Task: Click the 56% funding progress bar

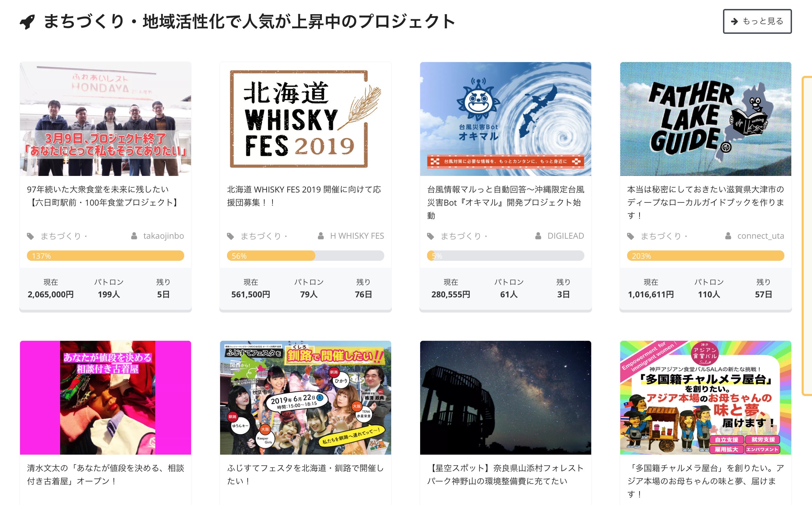Action: (x=305, y=256)
